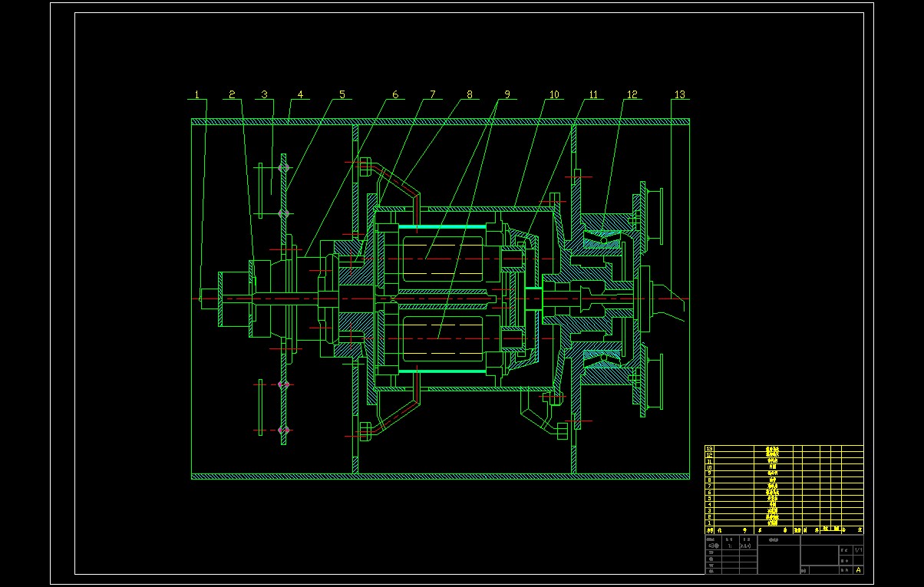This screenshot has width=924, height=587.
Task: Click part callout number 1
Action: 197,95
